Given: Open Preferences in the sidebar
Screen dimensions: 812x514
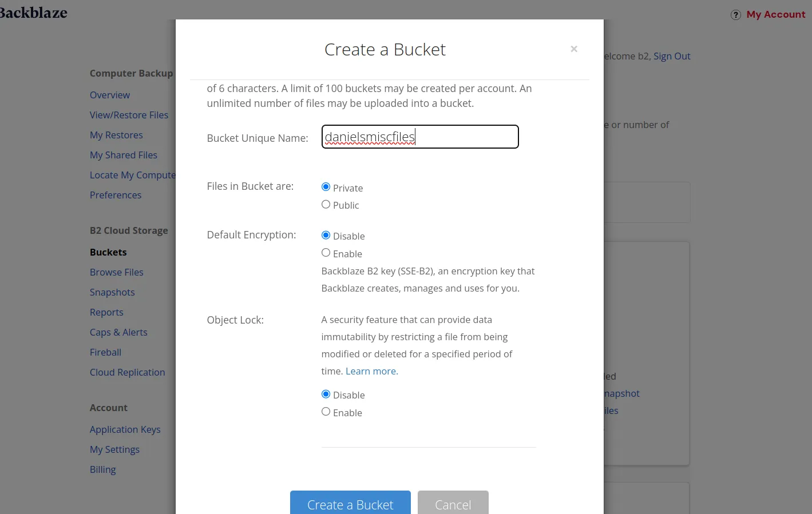Looking at the screenshot, I should point(116,195).
